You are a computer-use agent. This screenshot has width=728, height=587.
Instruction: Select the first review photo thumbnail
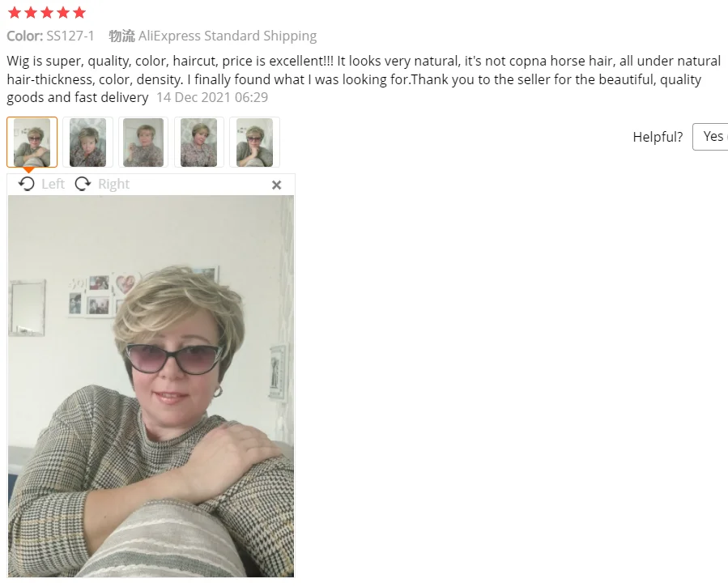[x=32, y=142]
